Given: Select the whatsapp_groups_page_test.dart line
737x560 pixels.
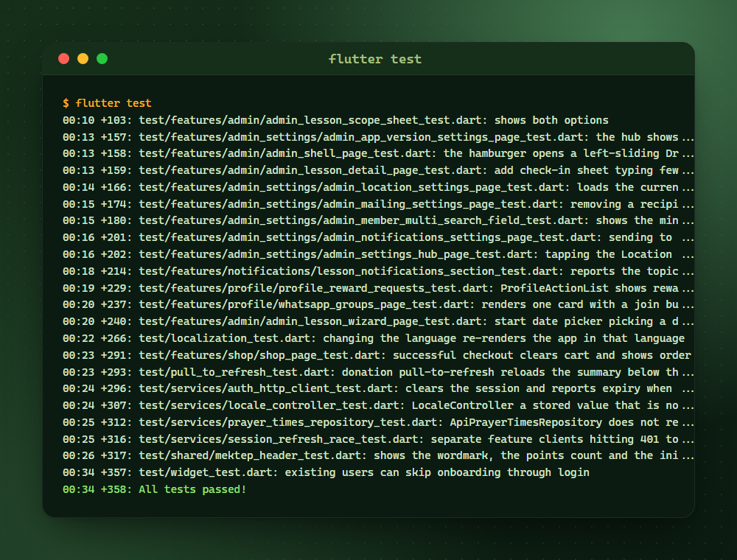Looking at the screenshot, I should point(378,305).
